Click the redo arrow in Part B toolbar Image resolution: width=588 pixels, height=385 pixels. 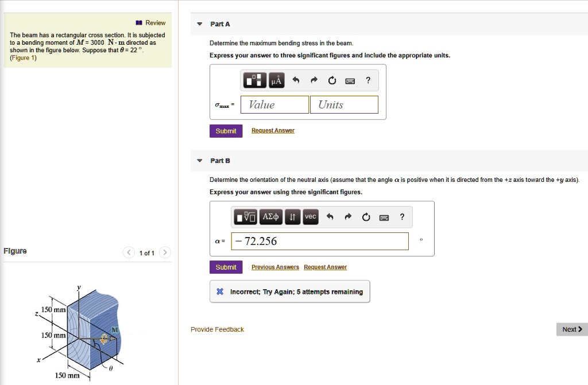(347, 217)
